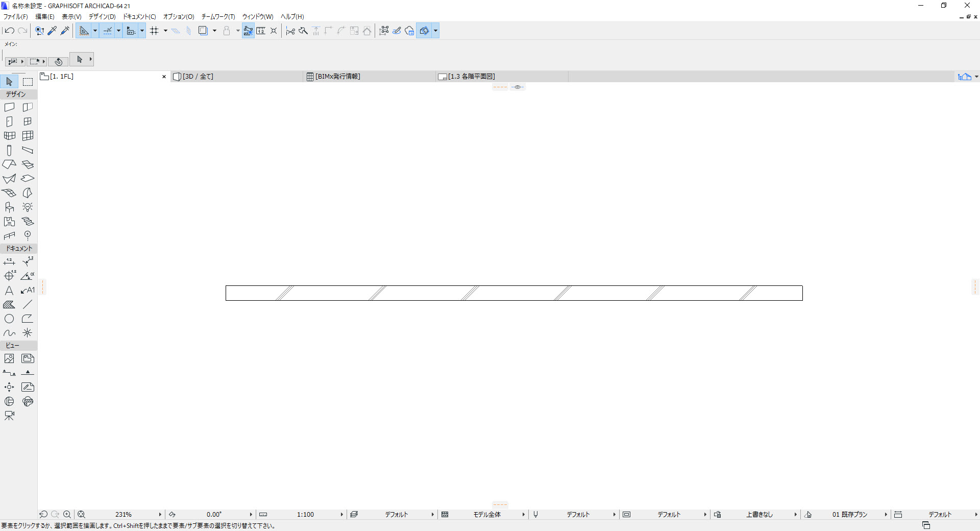
Task: Click the Undo arrow icon
Action: click(x=9, y=31)
